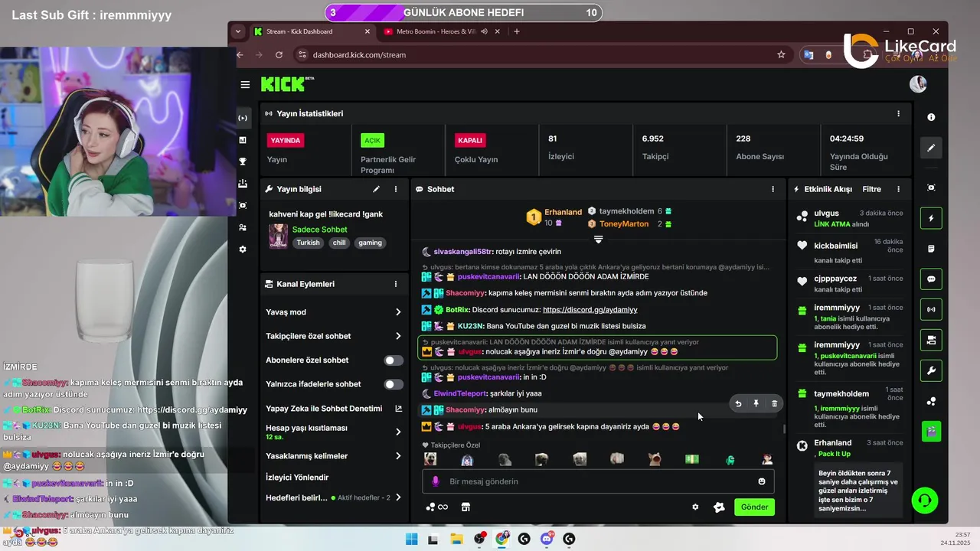The width and height of the screenshot is (980, 551).
Task: Expand Takipçilere özel sohbet options
Action: coord(398,336)
